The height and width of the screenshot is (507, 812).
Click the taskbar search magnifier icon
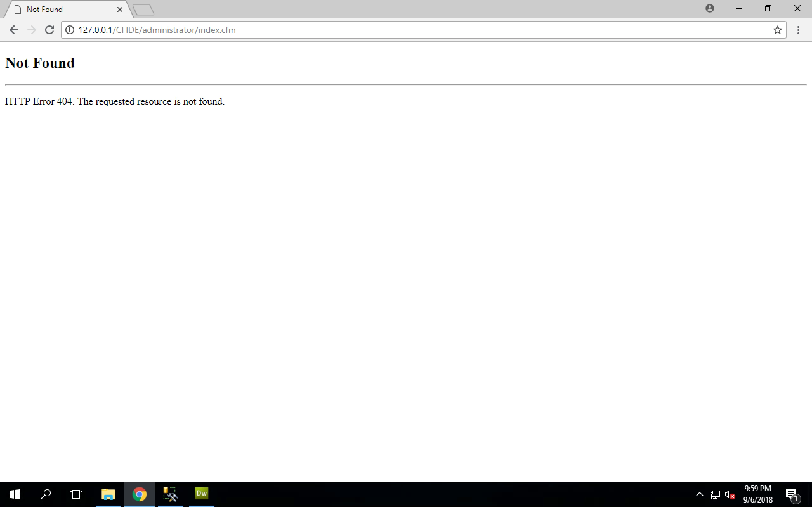46,494
